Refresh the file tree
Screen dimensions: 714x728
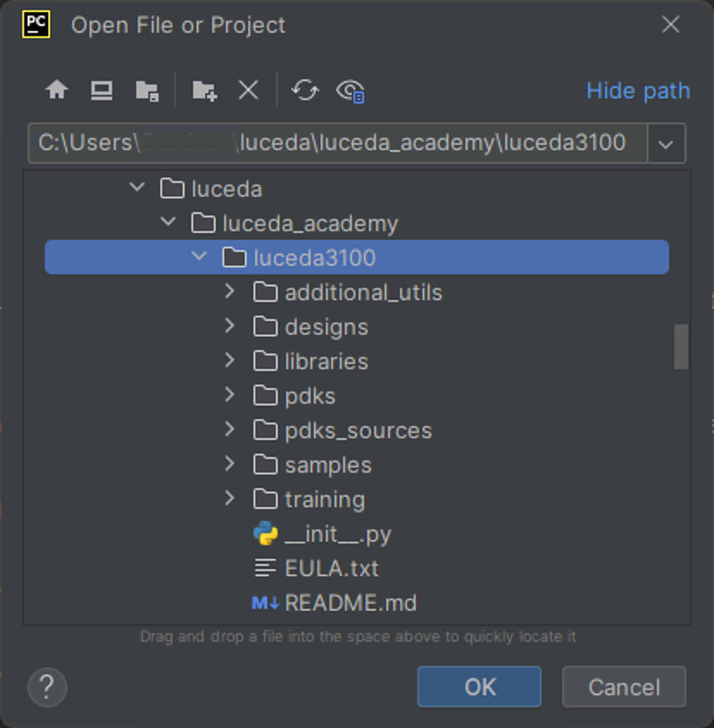click(305, 91)
